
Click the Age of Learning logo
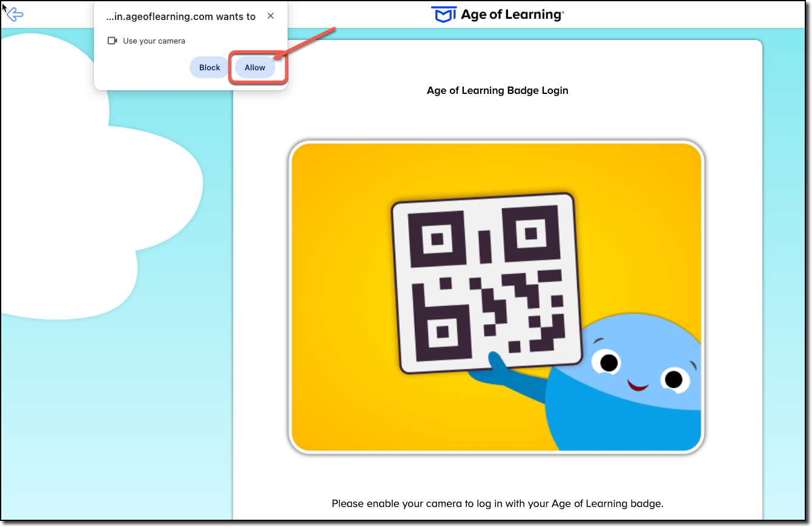pos(497,15)
